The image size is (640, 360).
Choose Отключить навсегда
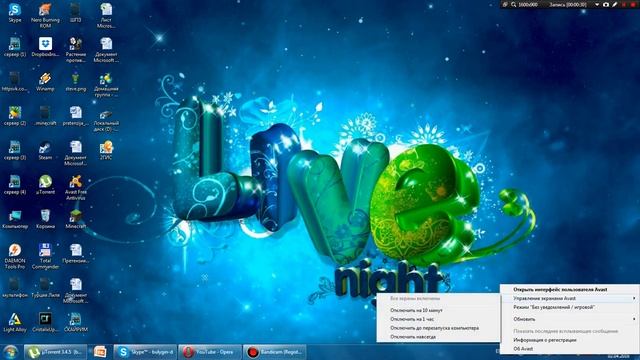point(438,337)
